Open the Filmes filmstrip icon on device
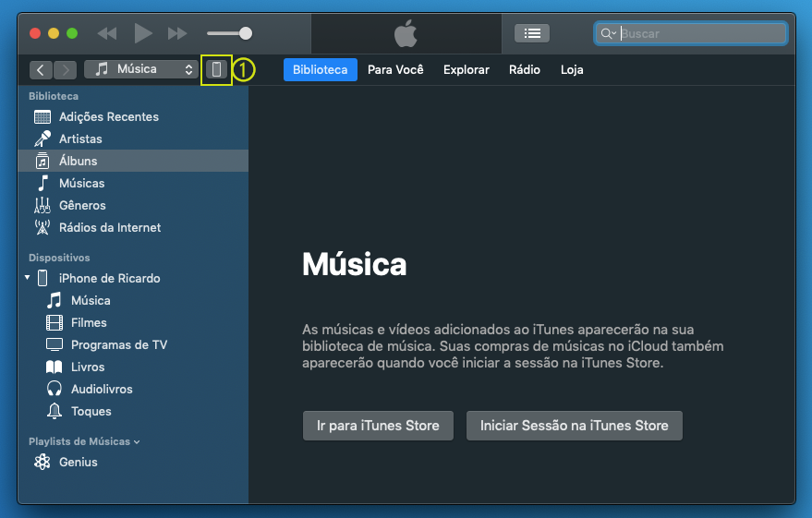Image resolution: width=812 pixels, height=518 pixels. (x=55, y=323)
